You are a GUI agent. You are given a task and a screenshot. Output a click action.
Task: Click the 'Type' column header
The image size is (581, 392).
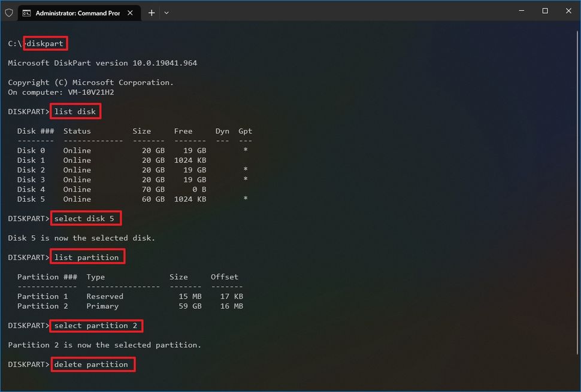click(x=96, y=277)
